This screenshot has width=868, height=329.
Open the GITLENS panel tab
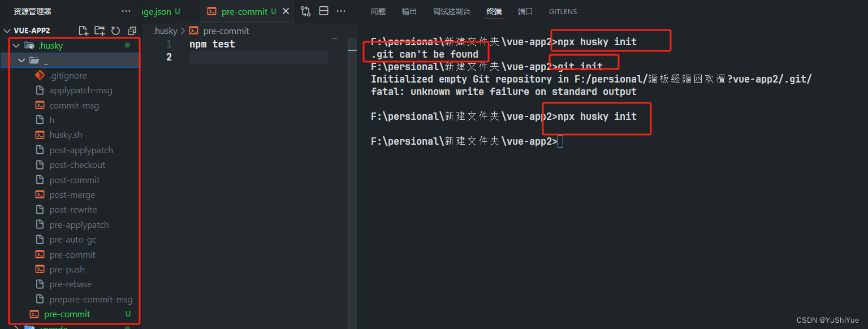[x=563, y=11]
